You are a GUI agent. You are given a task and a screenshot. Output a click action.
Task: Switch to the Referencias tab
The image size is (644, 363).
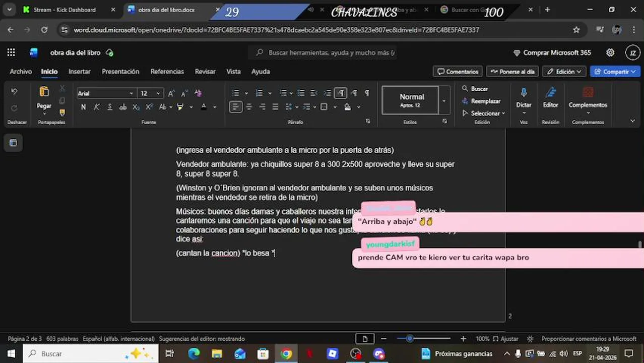(167, 72)
